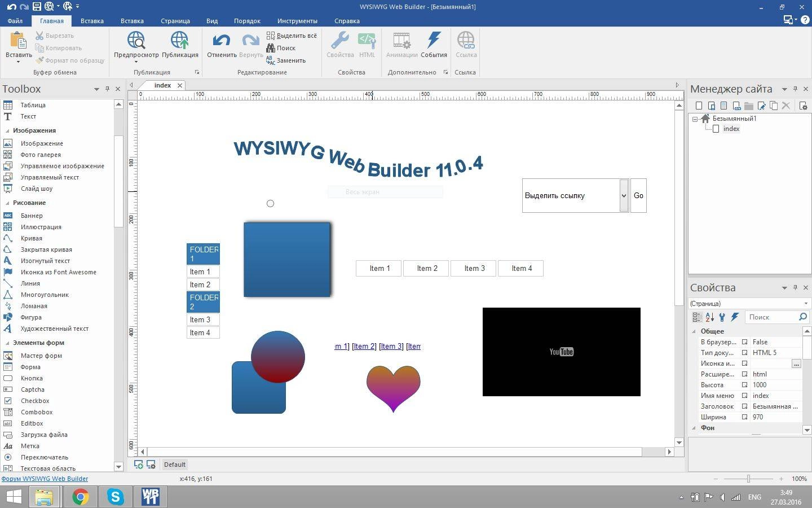Toggle categorized view icon in Свойства
Screen dimensions: 812x508
(x=698, y=317)
